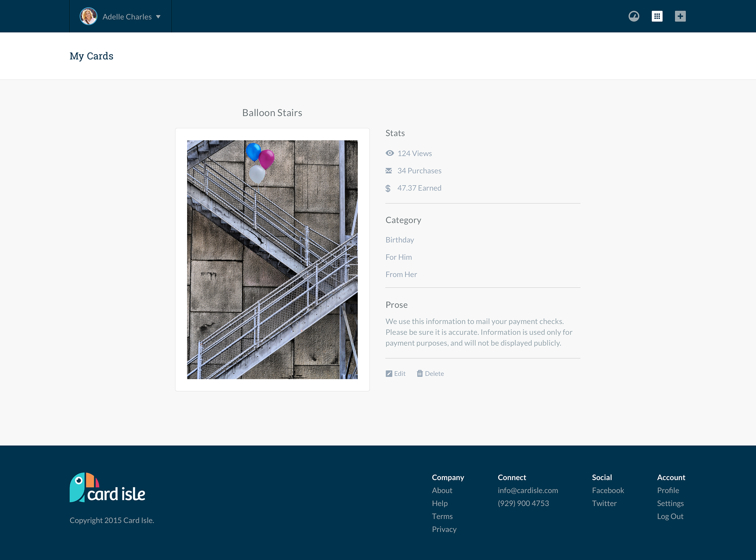The width and height of the screenshot is (756, 560).
Task: Click the Copyright 2015 Card Isle text
Action: [112, 520]
